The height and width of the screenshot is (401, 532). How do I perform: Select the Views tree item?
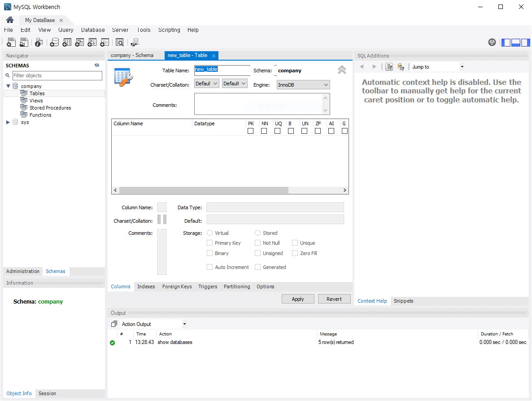[36, 101]
